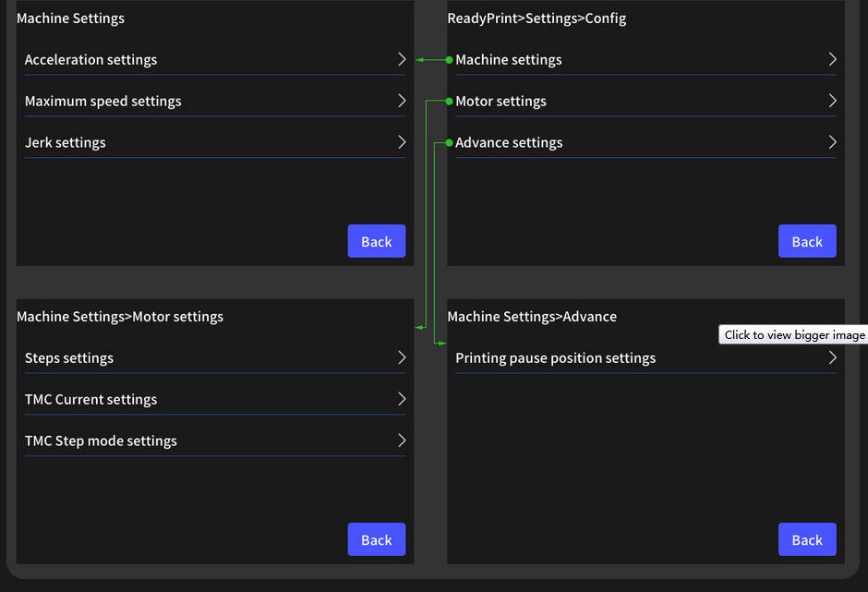The image size is (868, 592).
Task: Hit Back in the Motor settings panel
Action: coord(376,540)
